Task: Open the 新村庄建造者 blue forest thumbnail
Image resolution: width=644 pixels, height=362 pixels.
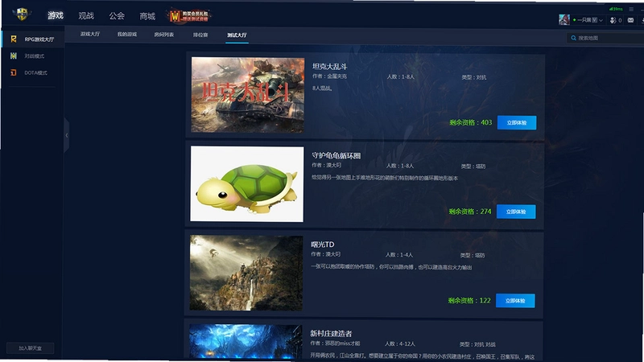Action: 246,342
